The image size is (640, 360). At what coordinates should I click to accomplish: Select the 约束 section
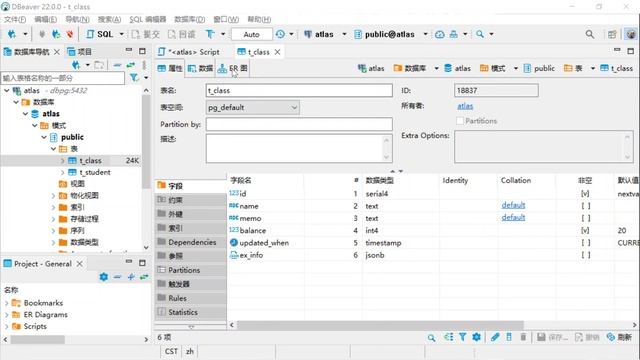(x=190, y=200)
